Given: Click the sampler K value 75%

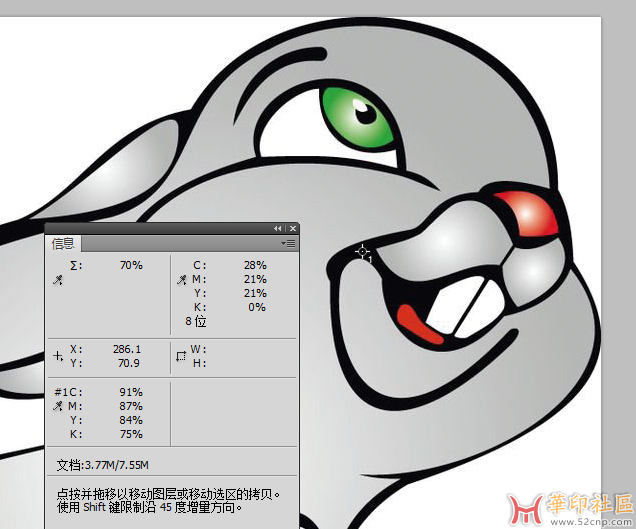Looking at the screenshot, I should click(x=131, y=434).
